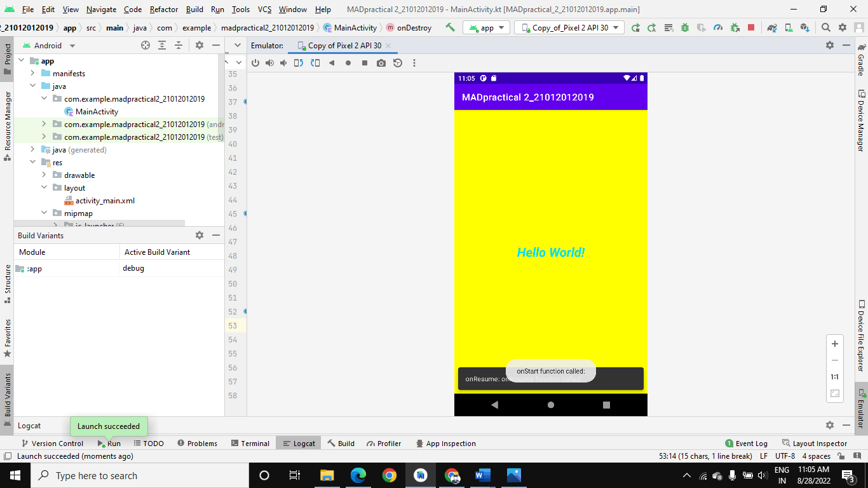The width and height of the screenshot is (868, 488).
Task: Click the emulator toolbar Back triangle
Action: tap(332, 63)
